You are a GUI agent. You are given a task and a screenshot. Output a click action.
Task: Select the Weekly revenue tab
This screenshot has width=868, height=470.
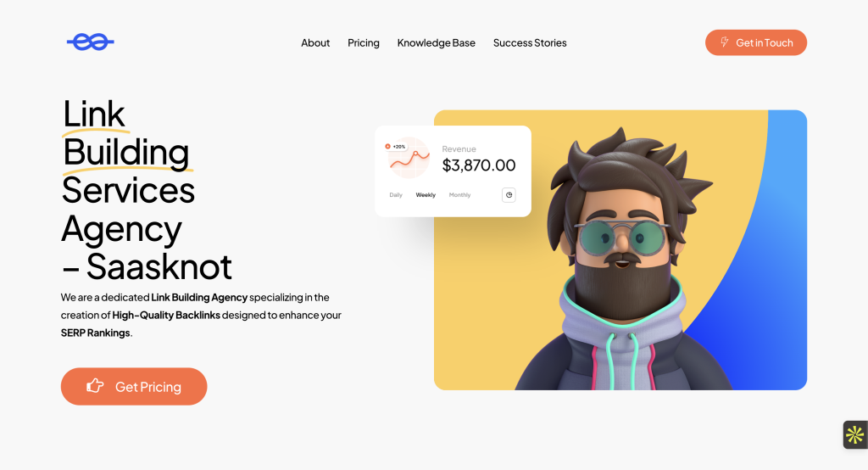[426, 195]
